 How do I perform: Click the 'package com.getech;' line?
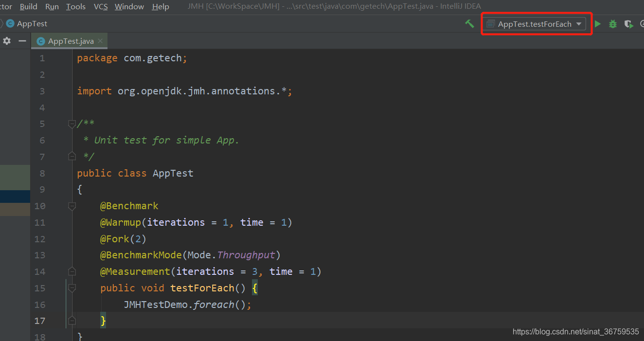pos(132,58)
